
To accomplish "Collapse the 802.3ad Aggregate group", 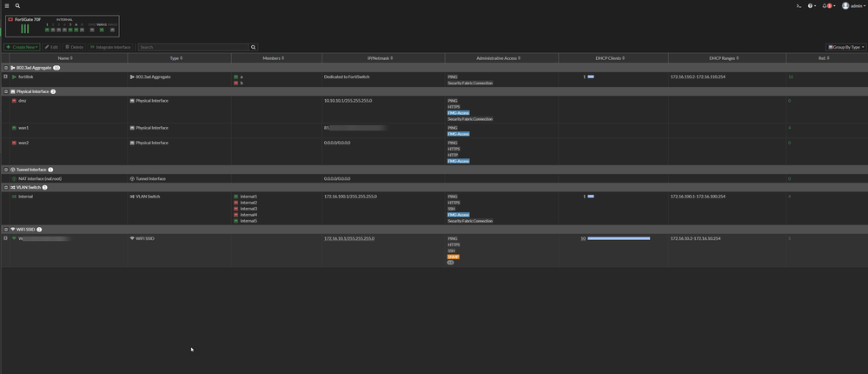I will coord(5,68).
